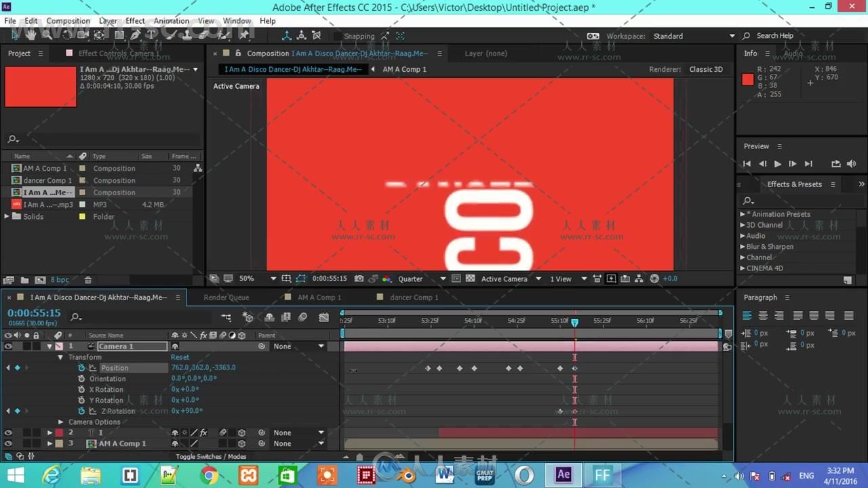Open the Window menu
Screen dimensions: 868x488
pyautogui.click(x=237, y=21)
